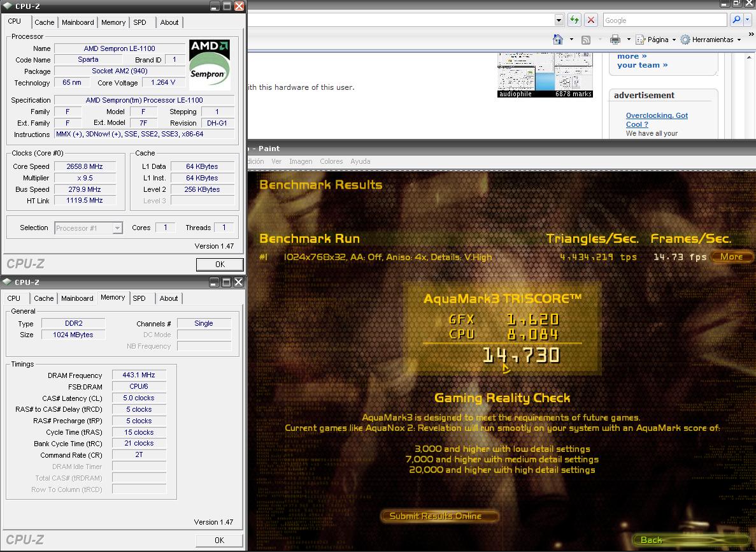Open SPD tab in lower CPU-Z window
Screen dimensions: 756x552
tap(139, 298)
